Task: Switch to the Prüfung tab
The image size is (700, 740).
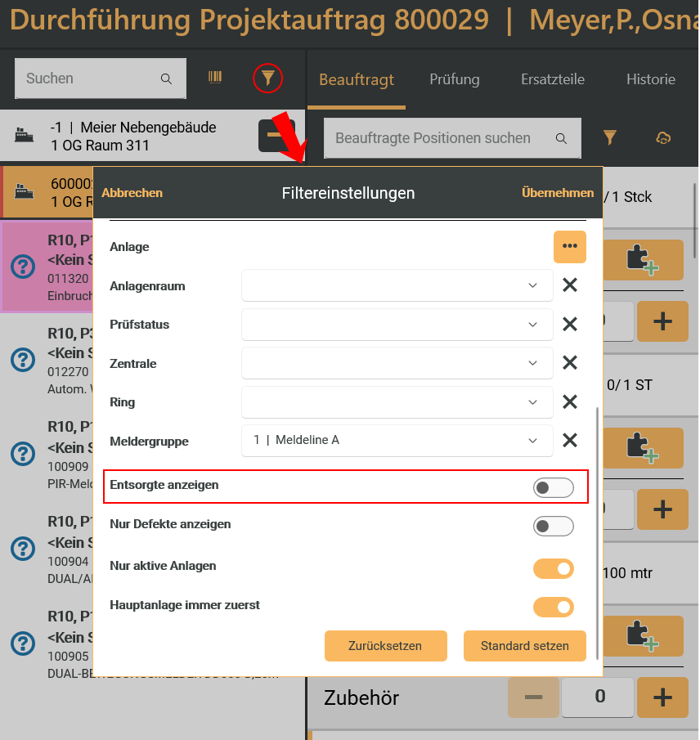Action: coord(454,79)
